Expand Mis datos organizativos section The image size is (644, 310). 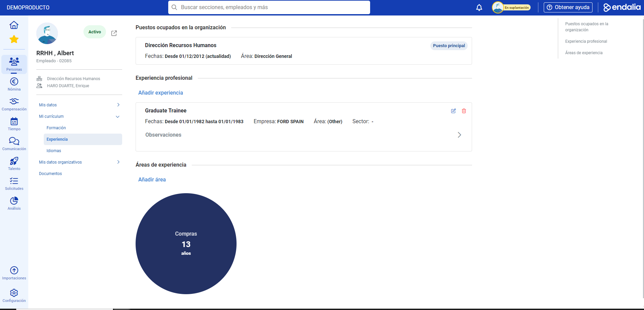click(79, 162)
